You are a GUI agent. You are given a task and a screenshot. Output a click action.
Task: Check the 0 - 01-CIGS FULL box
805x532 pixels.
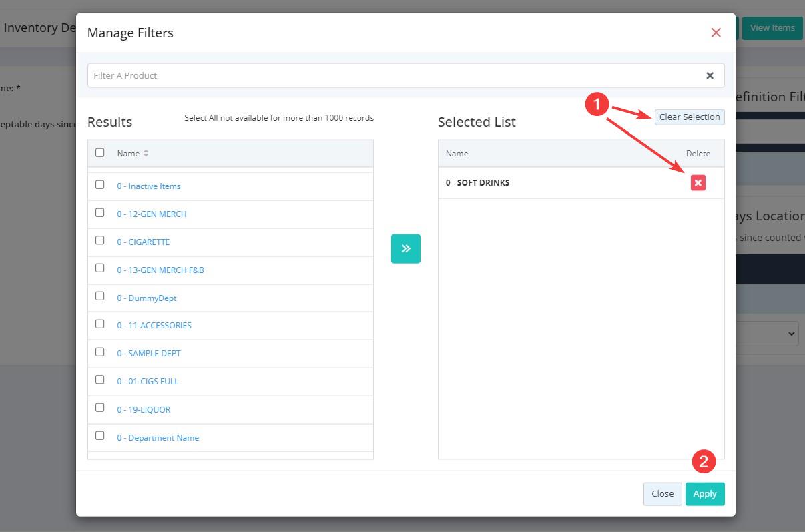point(100,380)
